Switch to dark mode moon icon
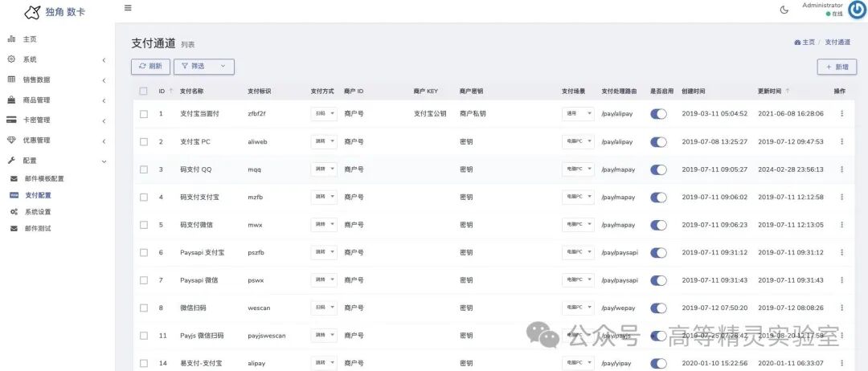 pyautogui.click(x=784, y=10)
